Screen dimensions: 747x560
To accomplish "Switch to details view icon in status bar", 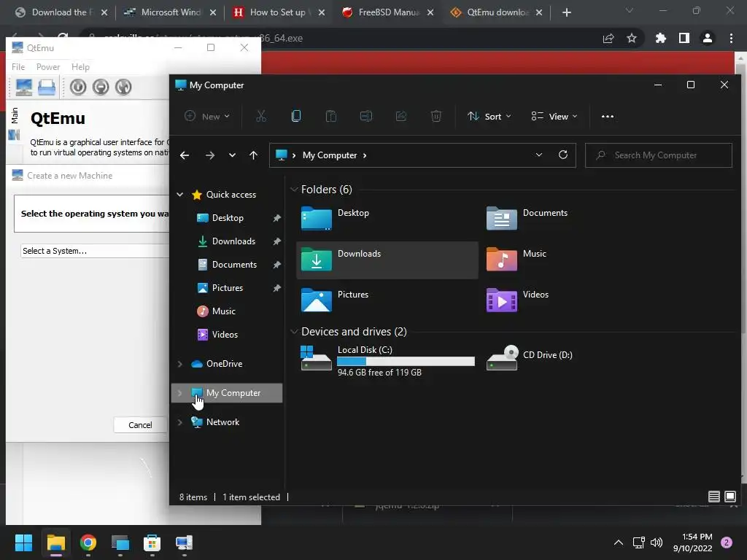I will coord(713,497).
